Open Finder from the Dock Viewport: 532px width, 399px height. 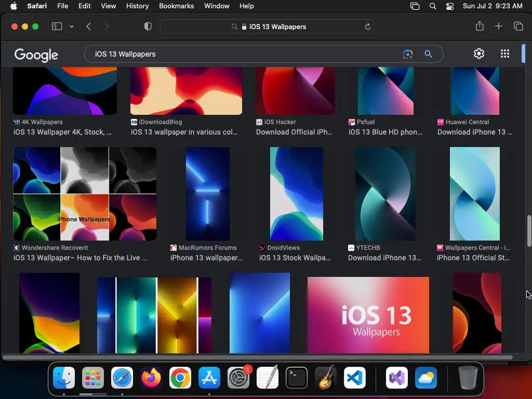(64, 378)
